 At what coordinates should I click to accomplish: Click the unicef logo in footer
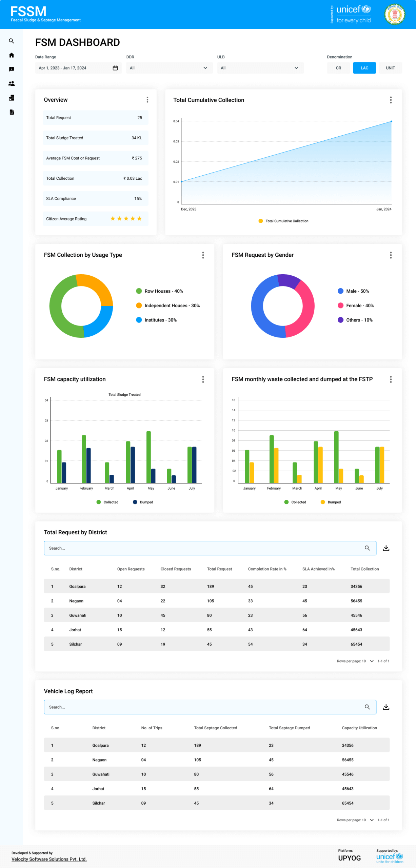390,858
